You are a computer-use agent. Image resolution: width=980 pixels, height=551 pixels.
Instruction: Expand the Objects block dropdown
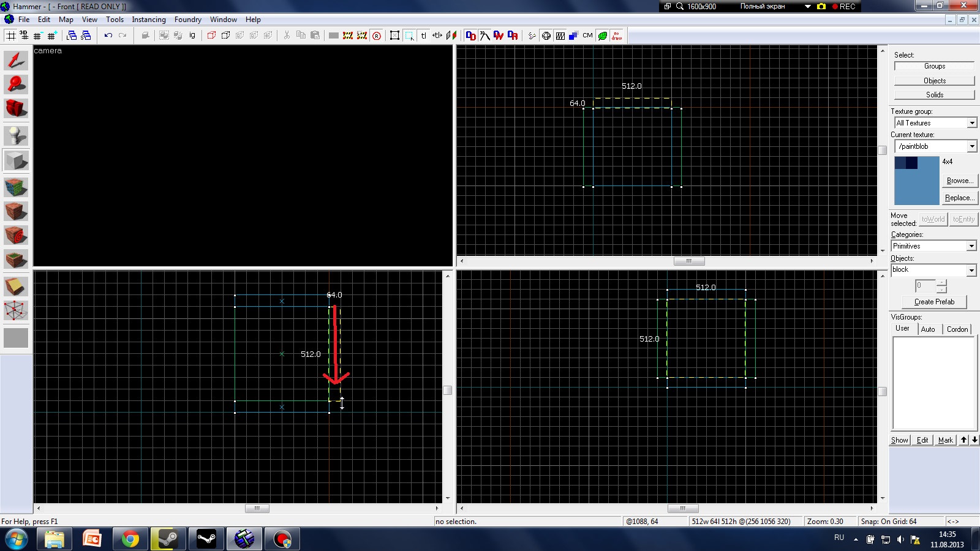[971, 270]
